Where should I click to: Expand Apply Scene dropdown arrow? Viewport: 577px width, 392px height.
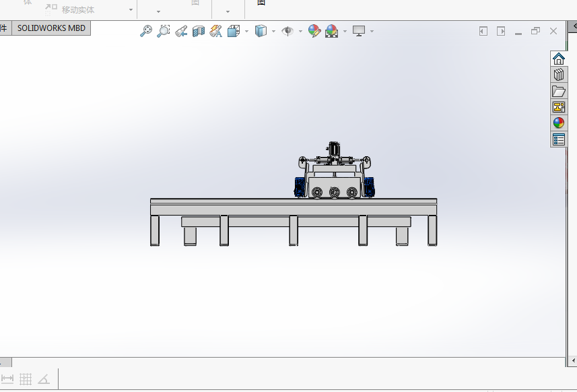pyautogui.click(x=345, y=31)
